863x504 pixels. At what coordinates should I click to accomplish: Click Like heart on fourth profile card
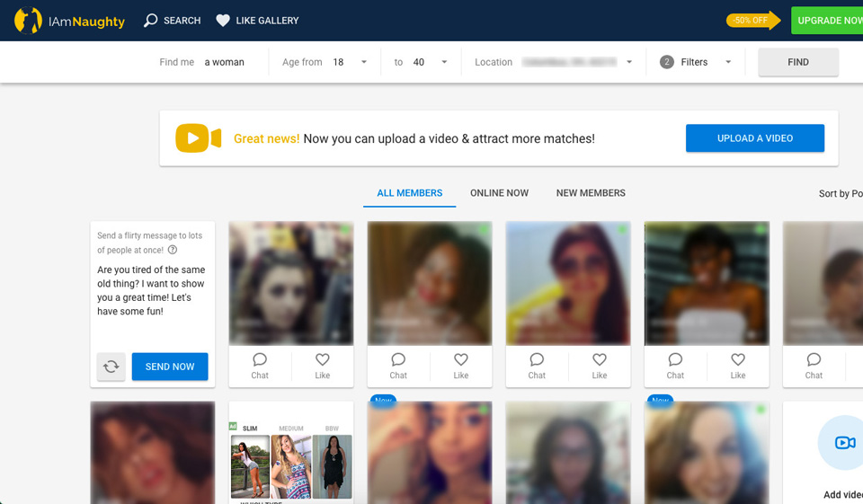(x=737, y=360)
